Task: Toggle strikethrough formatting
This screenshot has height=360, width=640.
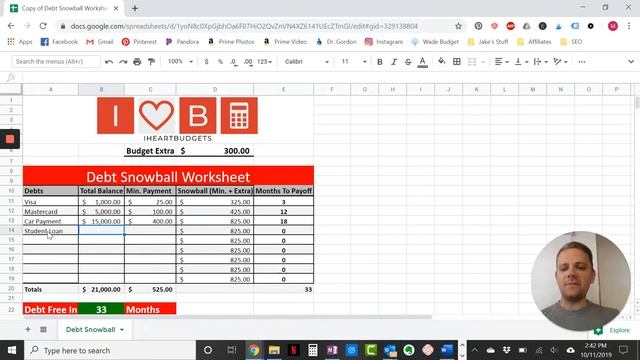Action: [408, 62]
